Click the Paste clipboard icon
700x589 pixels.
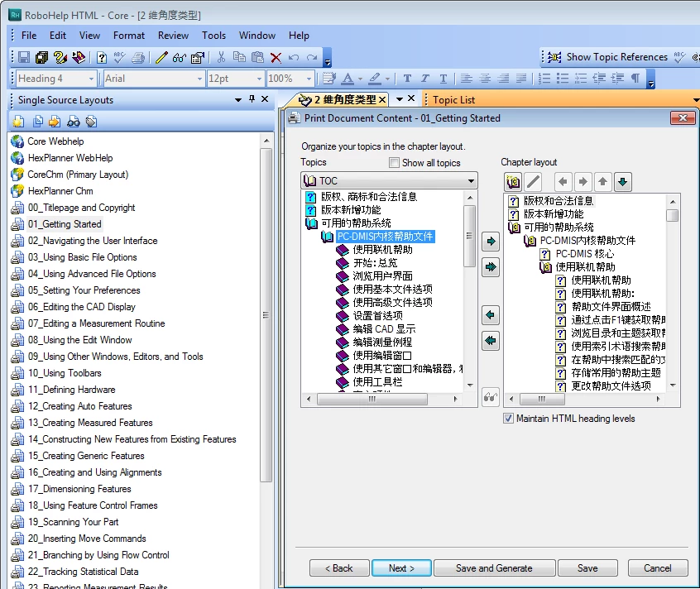(x=257, y=57)
